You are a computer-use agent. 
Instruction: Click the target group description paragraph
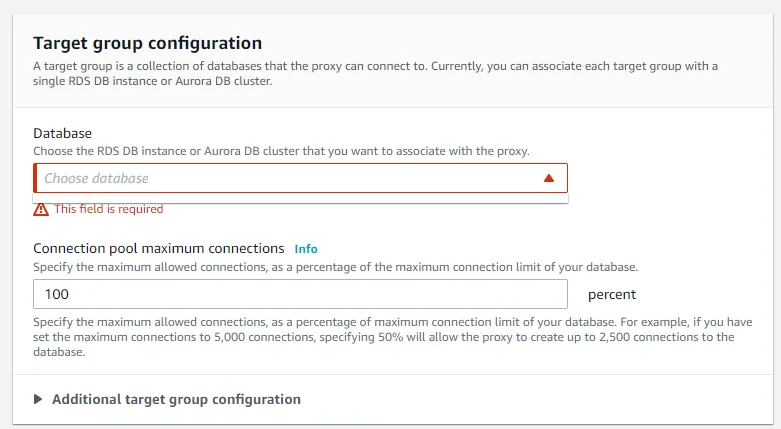[375, 66]
